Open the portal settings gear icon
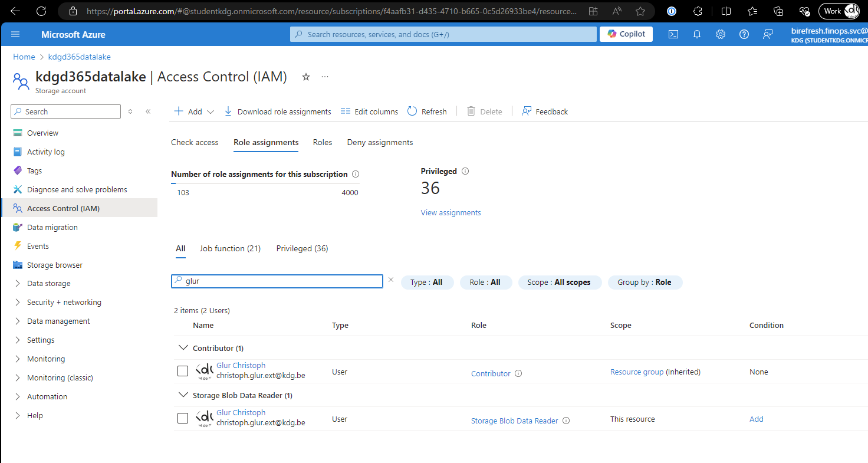Viewport: 868px width, 463px height. 721,34
